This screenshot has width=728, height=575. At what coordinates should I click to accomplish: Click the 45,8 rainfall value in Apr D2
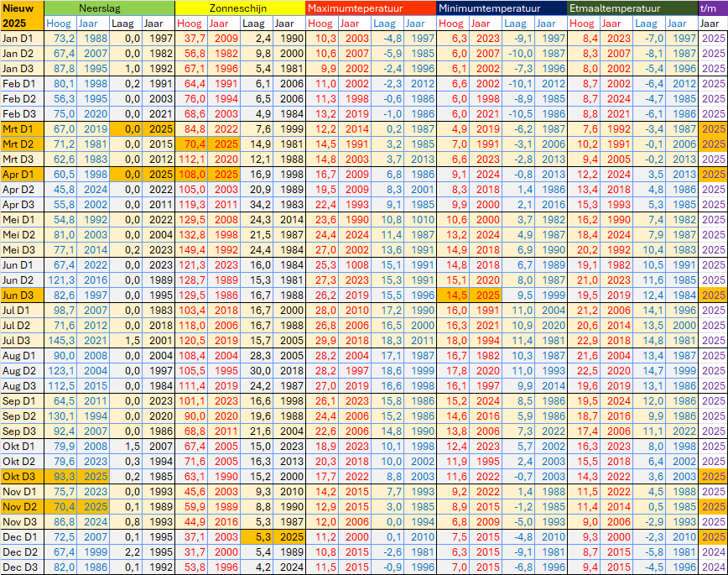pos(60,189)
